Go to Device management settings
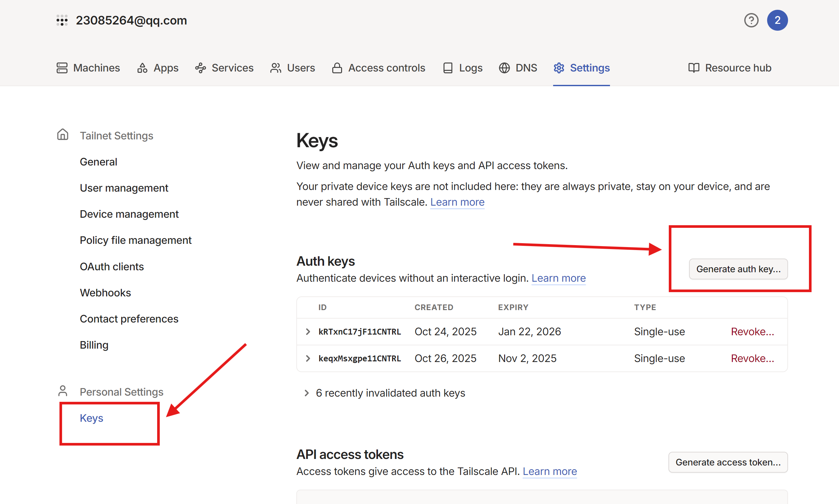The image size is (839, 504). [129, 214]
